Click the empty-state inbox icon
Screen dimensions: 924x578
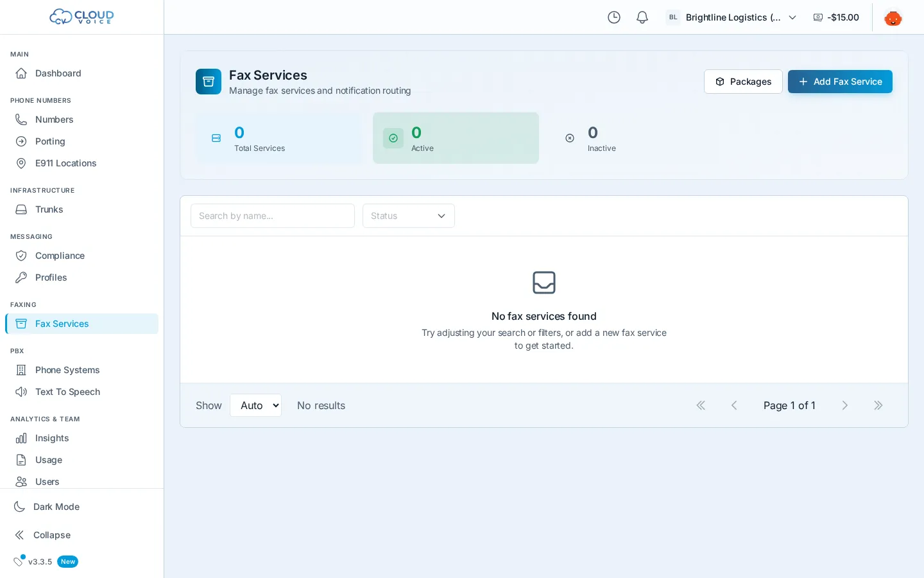click(544, 283)
